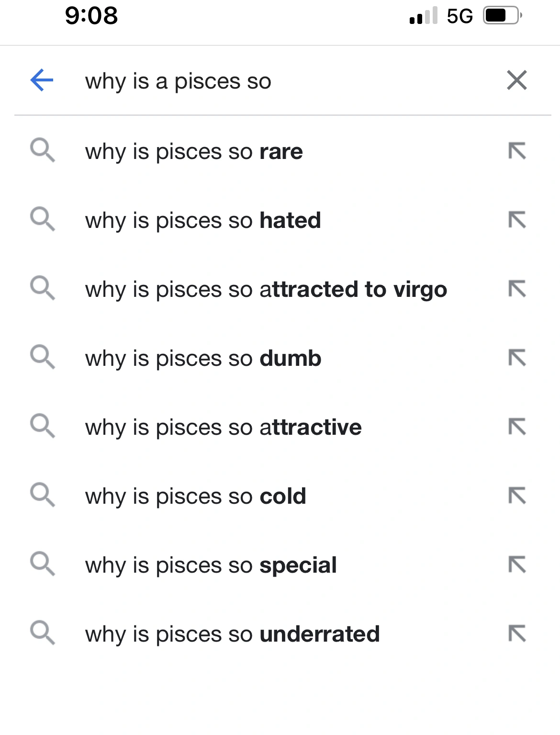
Task: Choose "why is pisces so underrated"
Action: pos(232,634)
